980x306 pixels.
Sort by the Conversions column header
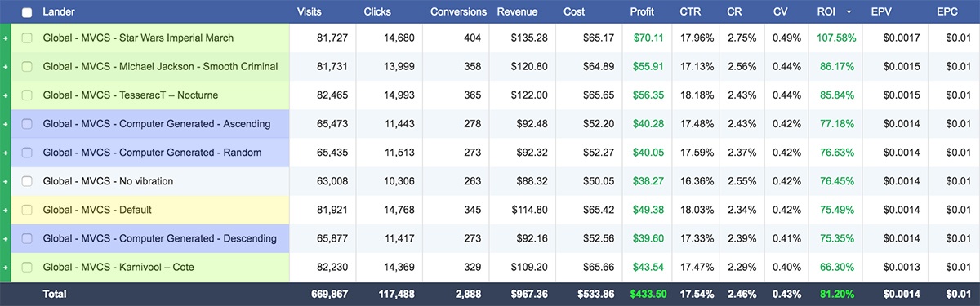click(x=458, y=11)
